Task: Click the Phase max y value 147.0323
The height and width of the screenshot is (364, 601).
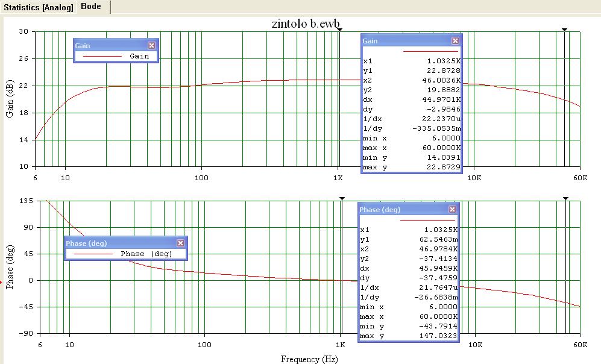Action: [x=438, y=336]
